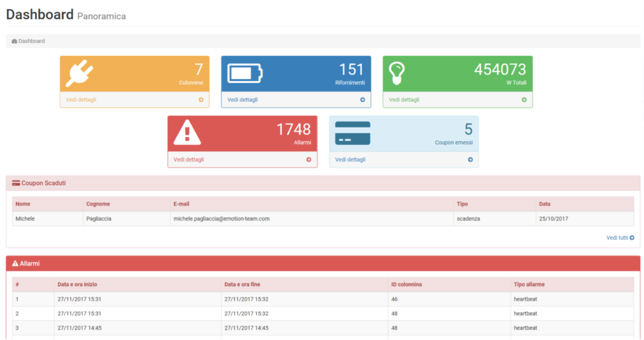Click the plug icon in Colonnine card
644x340 pixels.
click(79, 73)
